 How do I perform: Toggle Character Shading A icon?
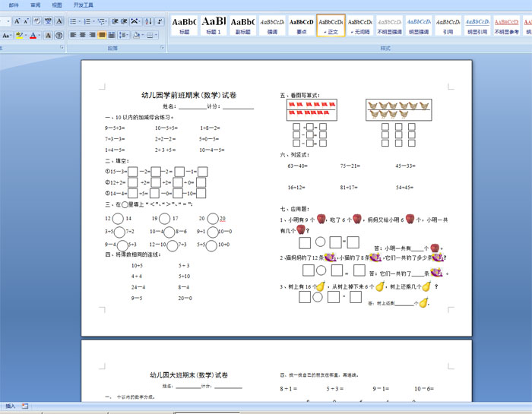48,35
